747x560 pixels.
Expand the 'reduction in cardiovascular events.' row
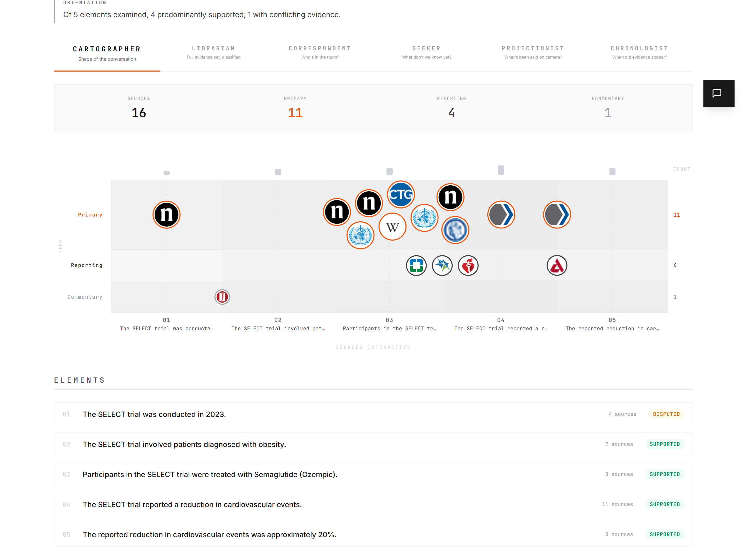pyautogui.click(x=374, y=504)
